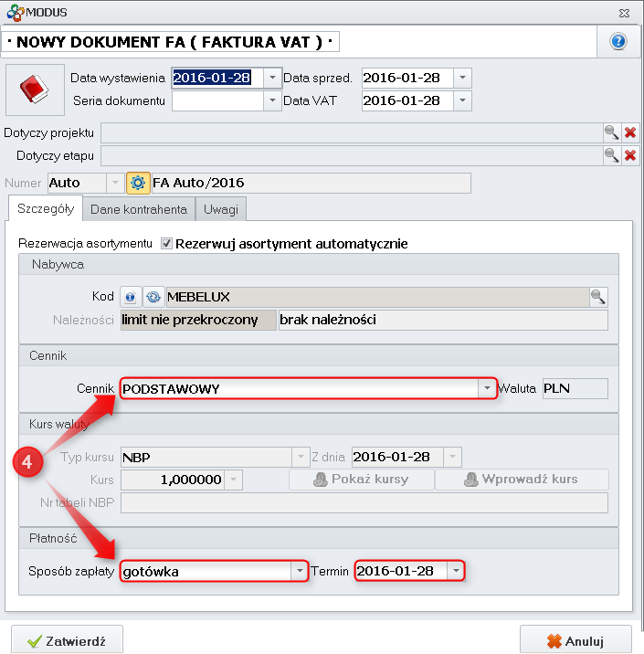This screenshot has width=644, height=654.
Task: Click the red book document icon
Action: coord(35,90)
